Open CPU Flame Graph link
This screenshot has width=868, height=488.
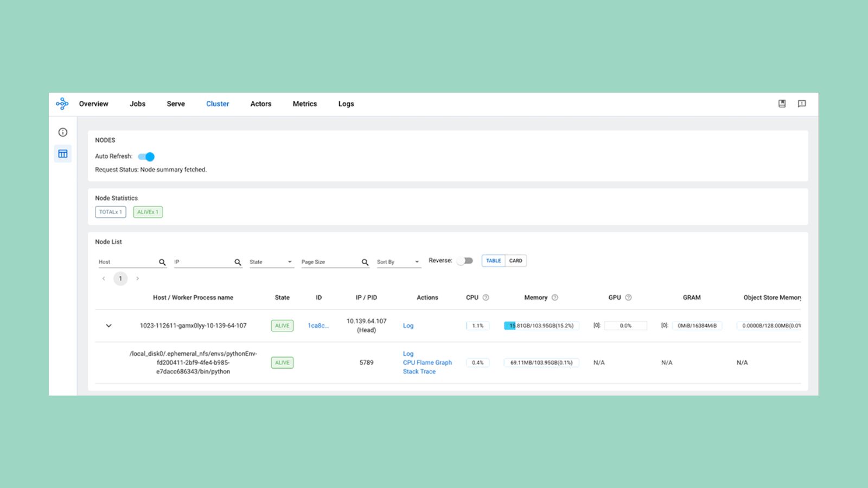pos(427,363)
